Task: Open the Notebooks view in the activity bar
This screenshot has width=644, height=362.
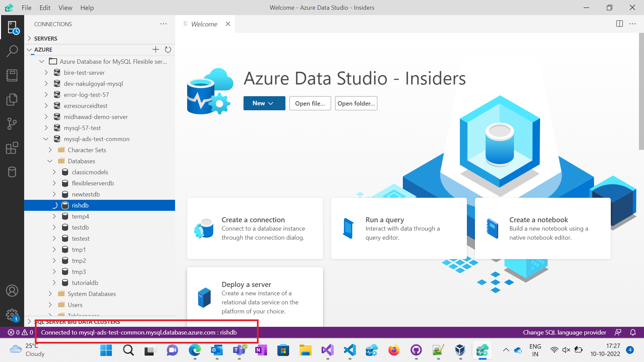Action: [x=12, y=75]
